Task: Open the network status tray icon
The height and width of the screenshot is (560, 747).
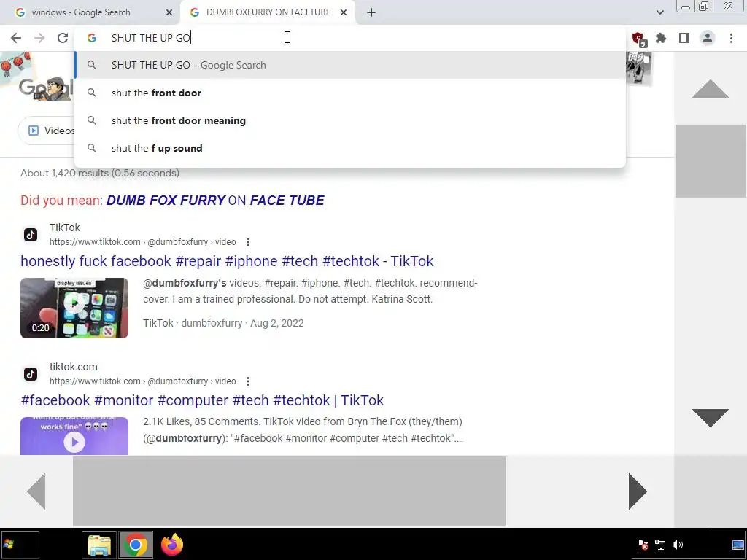Action: point(659,545)
